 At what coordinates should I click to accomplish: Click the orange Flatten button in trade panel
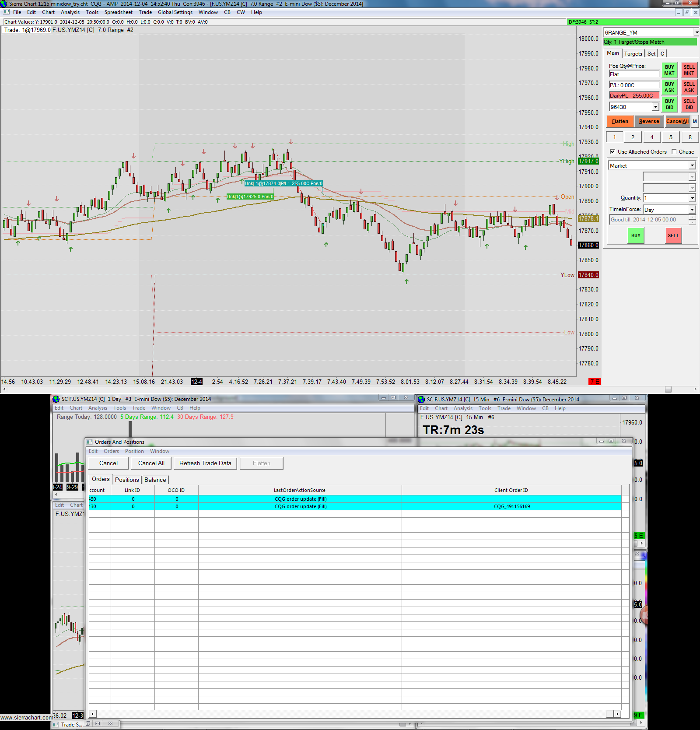[620, 121]
